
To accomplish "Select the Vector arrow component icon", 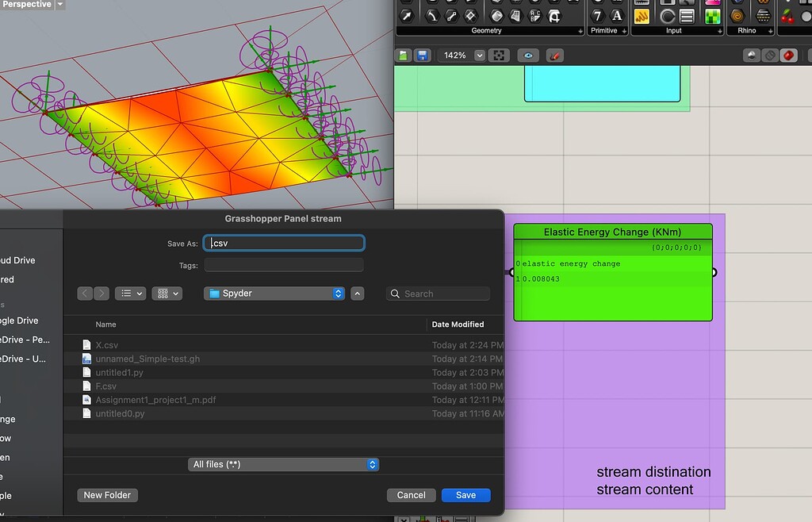I will (x=407, y=16).
